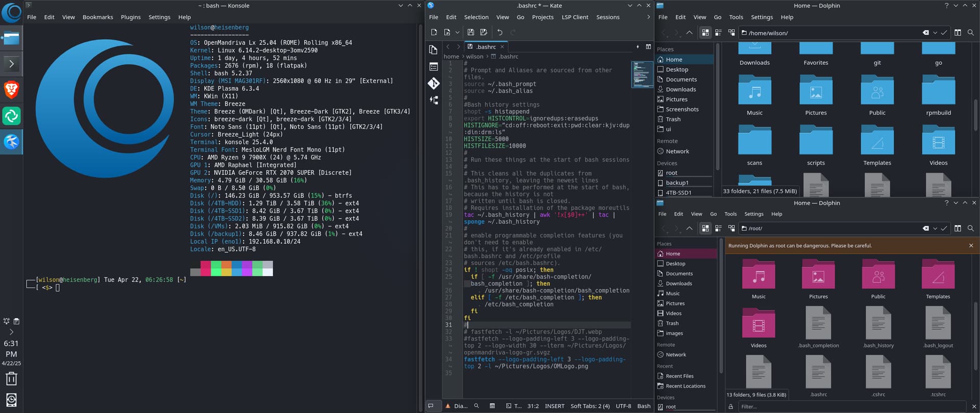The height and width of the screenshot is (413, 980).
Task: Split the Kate editor view icon
Action: (648, 47)
